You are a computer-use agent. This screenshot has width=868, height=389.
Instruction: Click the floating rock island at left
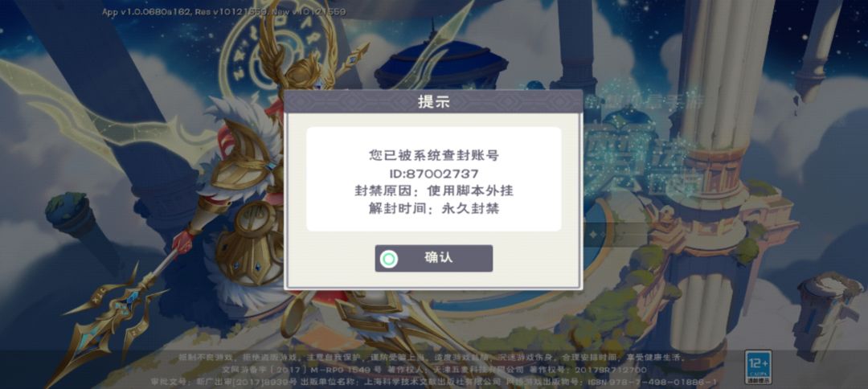pyautogui.click(x=71, y=213)
